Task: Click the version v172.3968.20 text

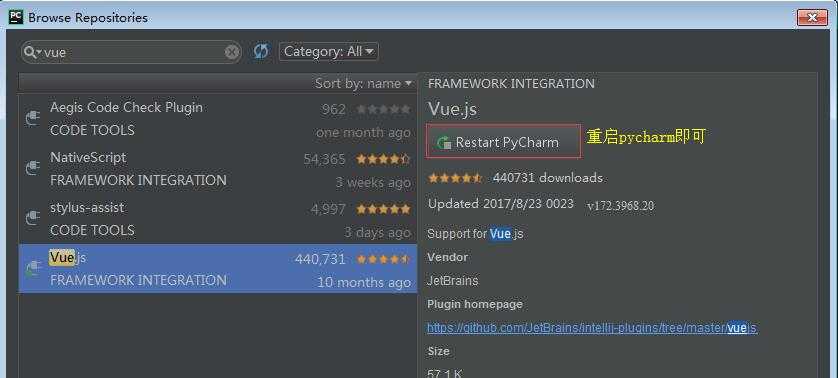Action: click(x=620, y=206)
